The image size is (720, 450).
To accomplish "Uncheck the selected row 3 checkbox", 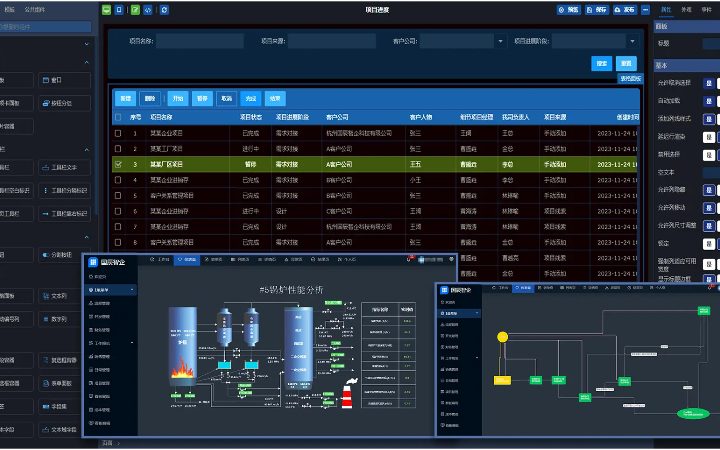I will pyautogui.click(x=118, y=163).
